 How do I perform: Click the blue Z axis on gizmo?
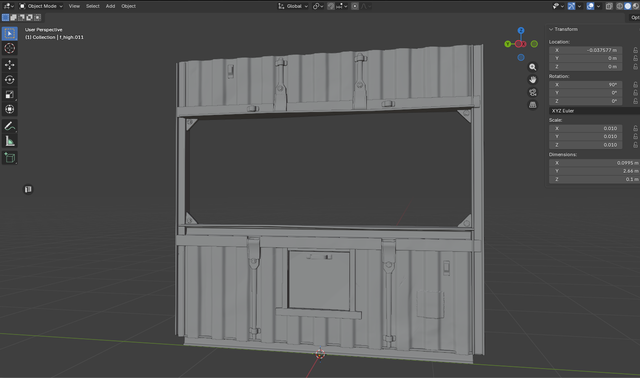[x=521, y=31]
